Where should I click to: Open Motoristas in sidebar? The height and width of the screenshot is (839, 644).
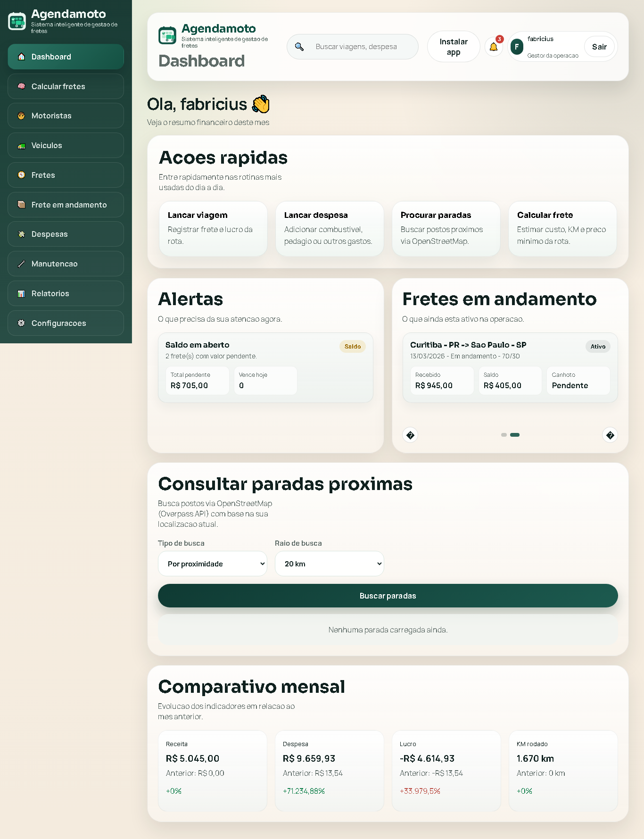(x=66, y=116)
